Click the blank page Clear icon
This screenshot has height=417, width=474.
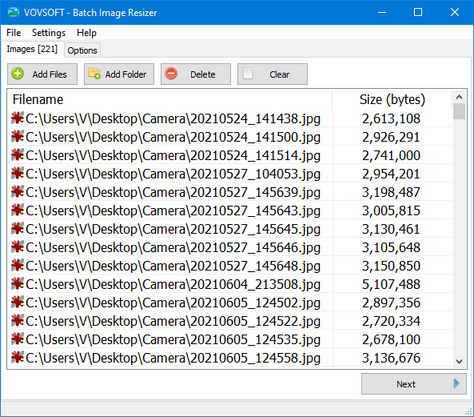click(248, 74)
